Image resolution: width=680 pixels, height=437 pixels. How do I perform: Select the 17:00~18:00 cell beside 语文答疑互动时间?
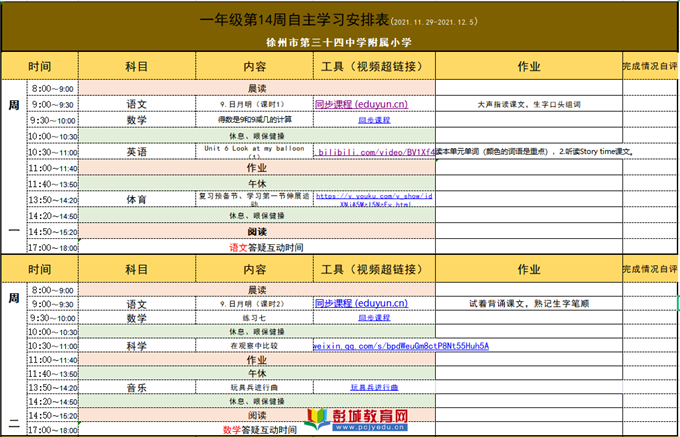tap(52, 248)
